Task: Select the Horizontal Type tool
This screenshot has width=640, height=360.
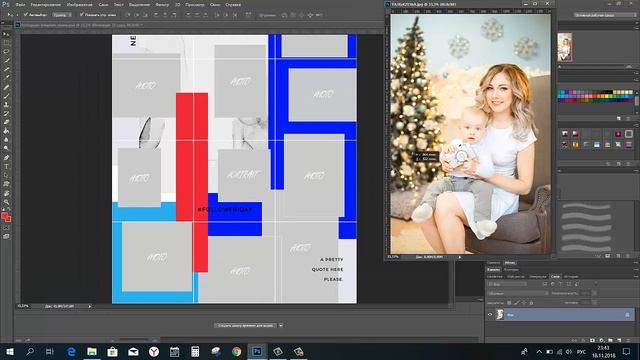Action: click(x=6, y=166)
